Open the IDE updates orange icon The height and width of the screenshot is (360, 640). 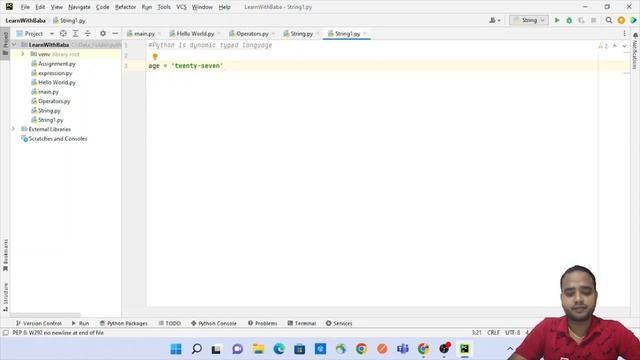tap(621, 20)
